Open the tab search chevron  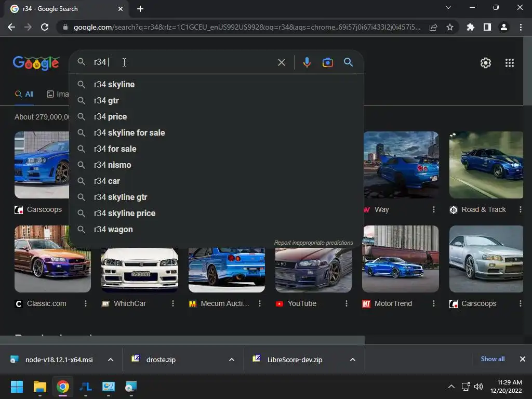point(448,7)
